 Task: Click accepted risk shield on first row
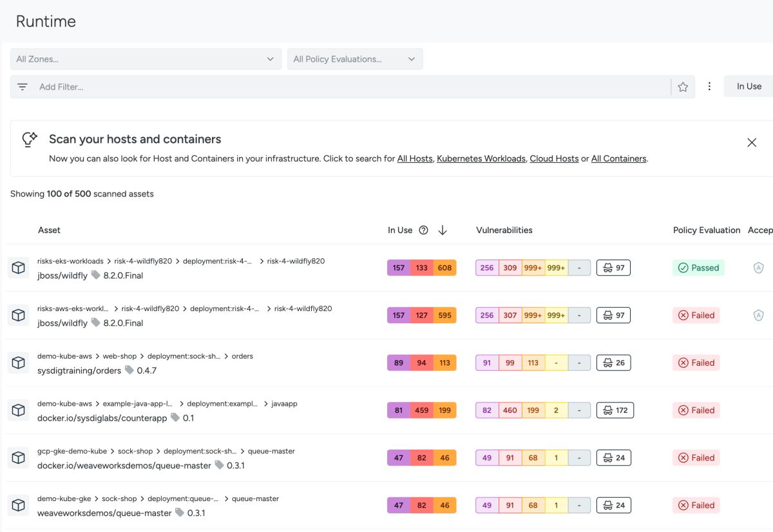point(758,268)
